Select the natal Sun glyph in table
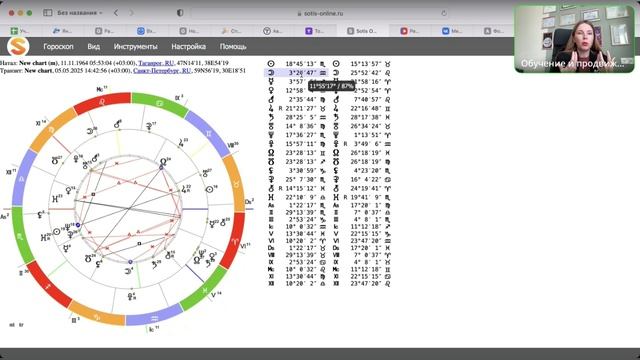The width and height of the screenshot is (640, 360). 271,64
